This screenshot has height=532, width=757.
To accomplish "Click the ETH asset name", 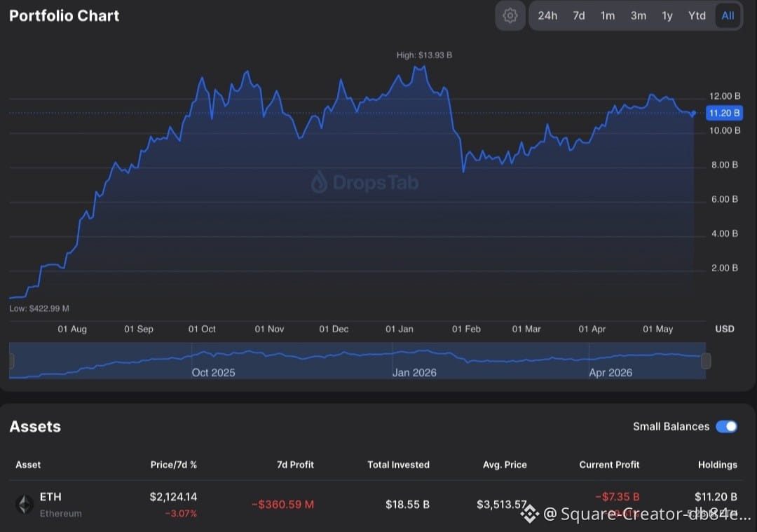I will (x=50, y=497).
